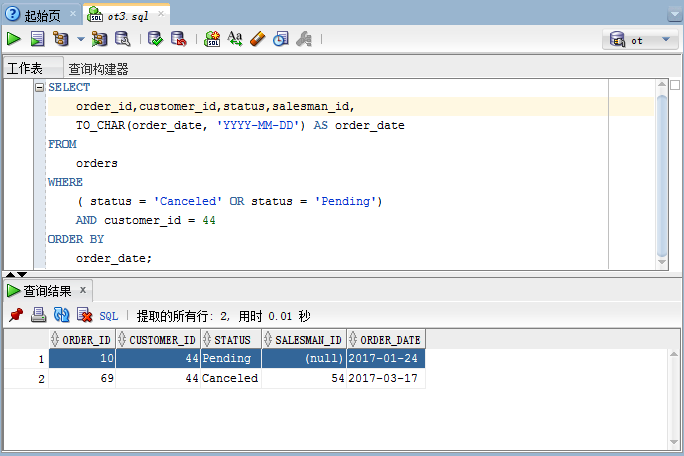
Task: Click the Run Script icon
Action: 37,39
